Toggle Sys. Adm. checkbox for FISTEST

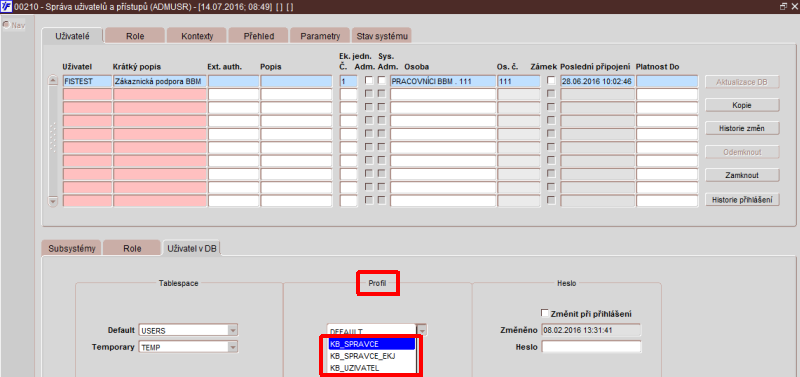point(381,81)
